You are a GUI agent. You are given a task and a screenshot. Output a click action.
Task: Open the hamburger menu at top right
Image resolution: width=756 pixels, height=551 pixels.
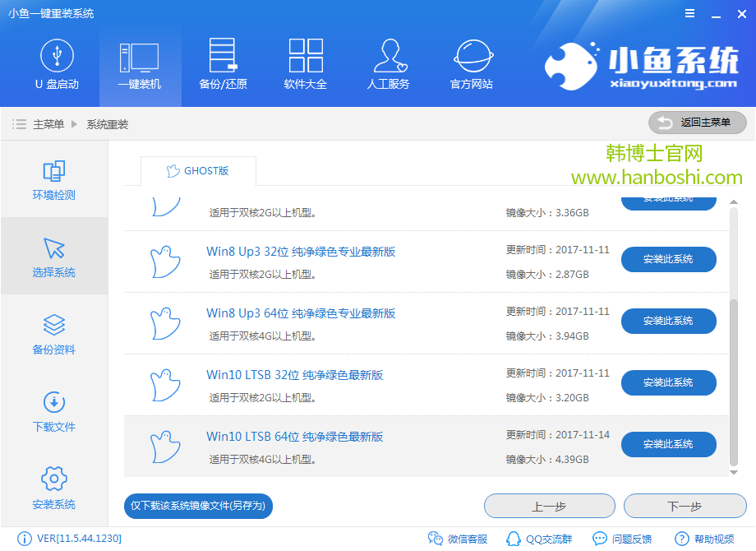[689, 13]
